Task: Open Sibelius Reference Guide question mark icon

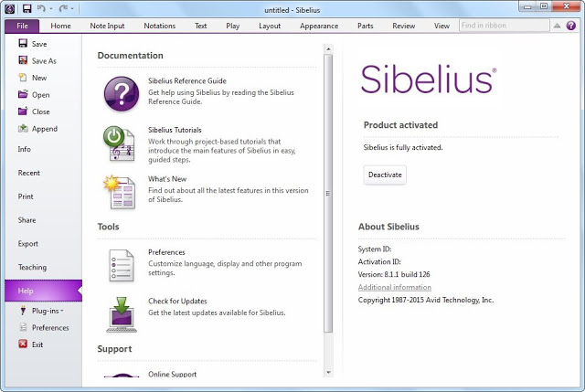Action: [122, 93]
